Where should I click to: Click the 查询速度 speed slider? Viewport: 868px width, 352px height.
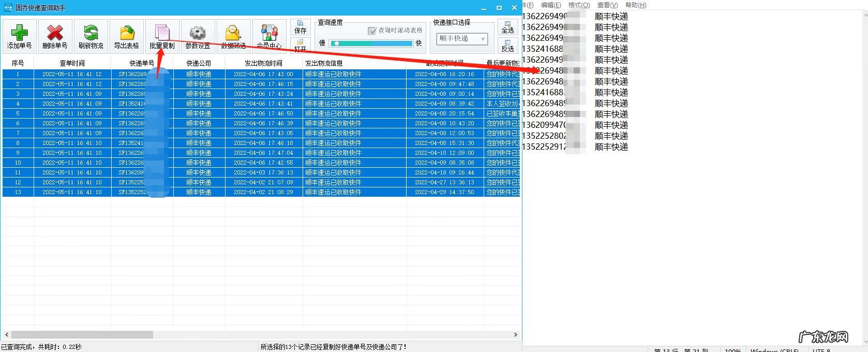[x=371, y=43]
